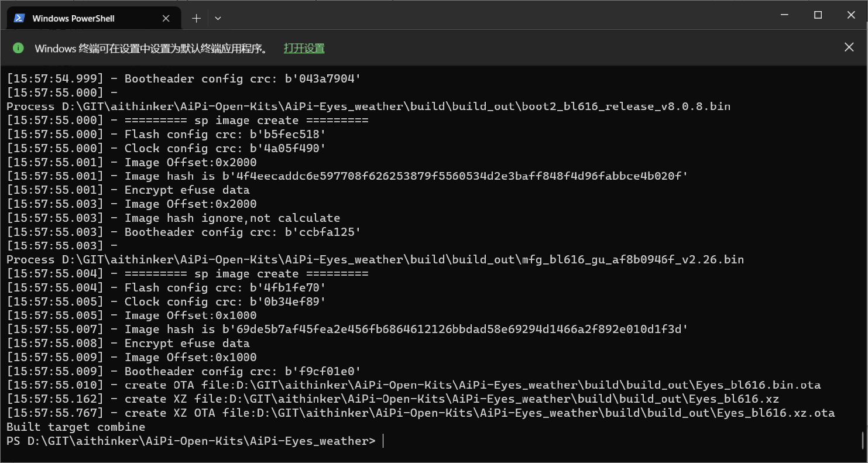Screen dimensions: 868x463
Task: Click Bootheader config crc b'043a7904'
Action: pyautogui.click(x=242, y=78)
